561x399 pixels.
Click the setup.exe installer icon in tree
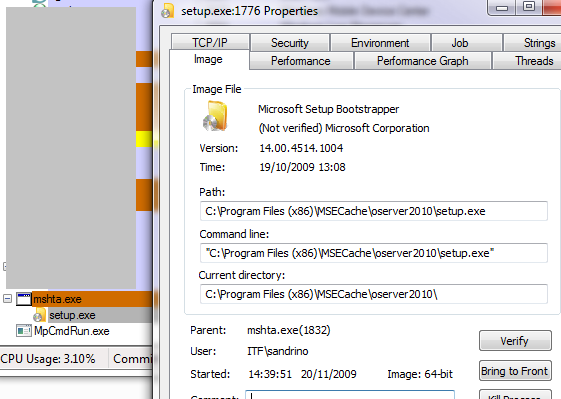coord(39,315)
